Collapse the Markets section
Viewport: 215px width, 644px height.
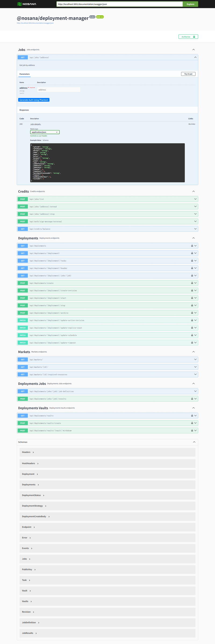point(193,352)
